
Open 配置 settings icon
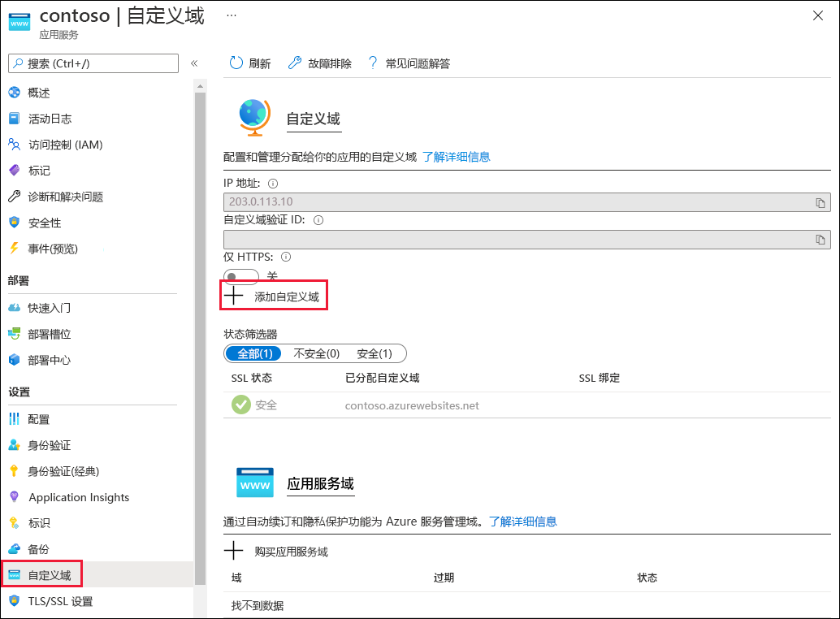(15, 418)
